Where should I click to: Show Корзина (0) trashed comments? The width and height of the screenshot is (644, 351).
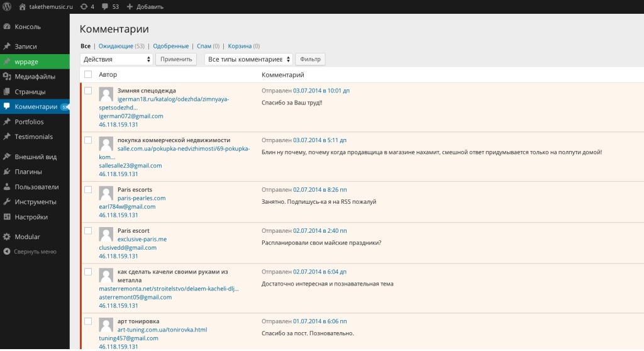click(x=244, y=46)
